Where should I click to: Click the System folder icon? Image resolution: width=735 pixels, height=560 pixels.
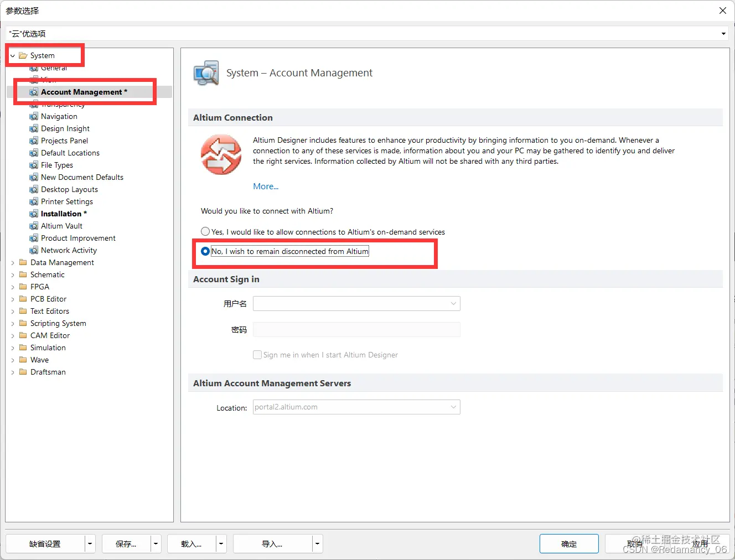tap(23, 55)
